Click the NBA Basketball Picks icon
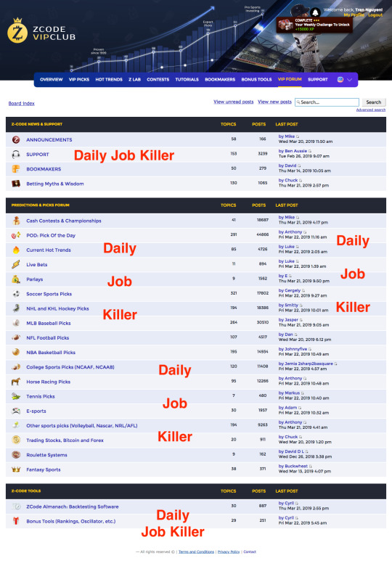The height and width of the screenshot is (566, 392). pos(16,353)
